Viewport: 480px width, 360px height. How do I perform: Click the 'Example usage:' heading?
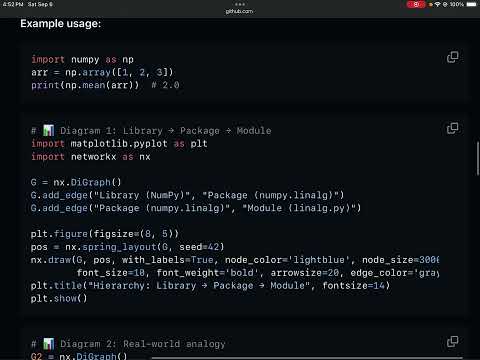60,24
